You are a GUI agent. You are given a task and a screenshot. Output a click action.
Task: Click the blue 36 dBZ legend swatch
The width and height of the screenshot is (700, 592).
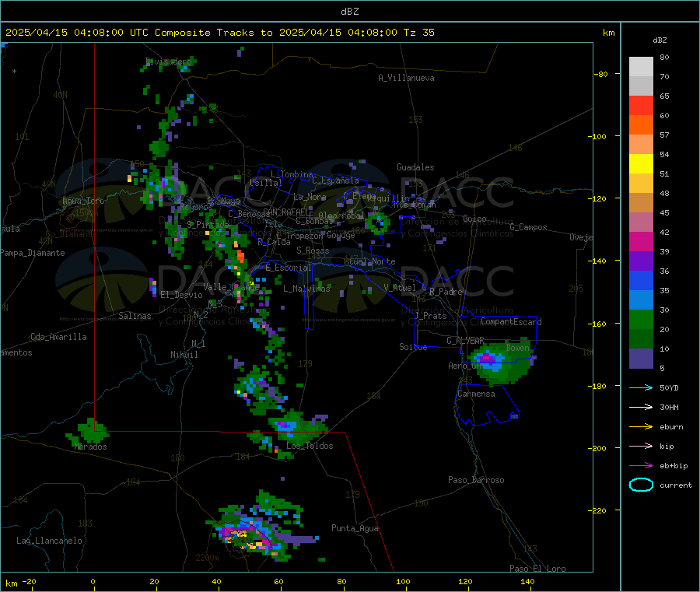tap(641, 280)
